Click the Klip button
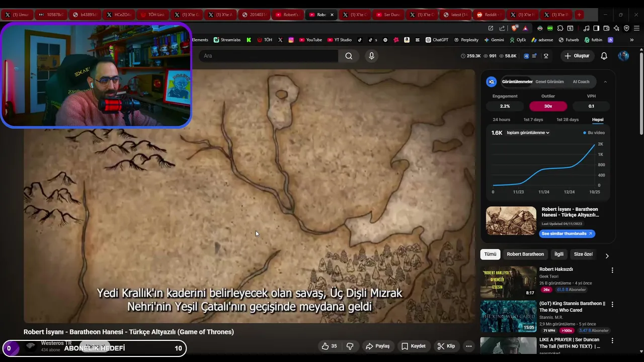This screenshot has height=362, width=644. point(446,346)
